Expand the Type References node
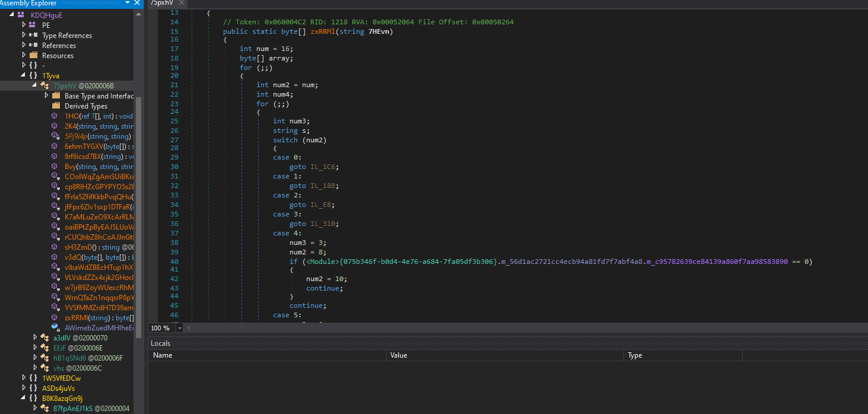868x414 pixels. [24, 35]
